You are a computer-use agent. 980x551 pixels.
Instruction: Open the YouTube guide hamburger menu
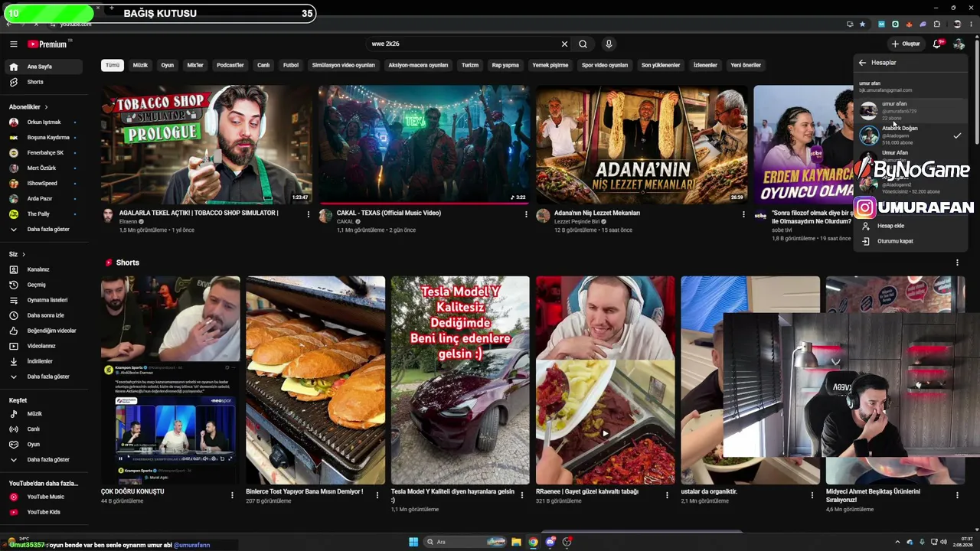pos(13,44)
